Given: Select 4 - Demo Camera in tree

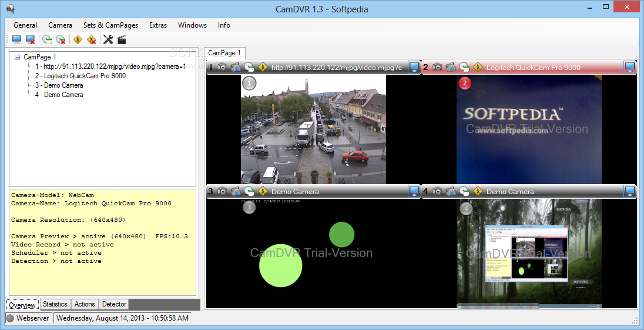Looking at the screenshot, I should point(59,95).
